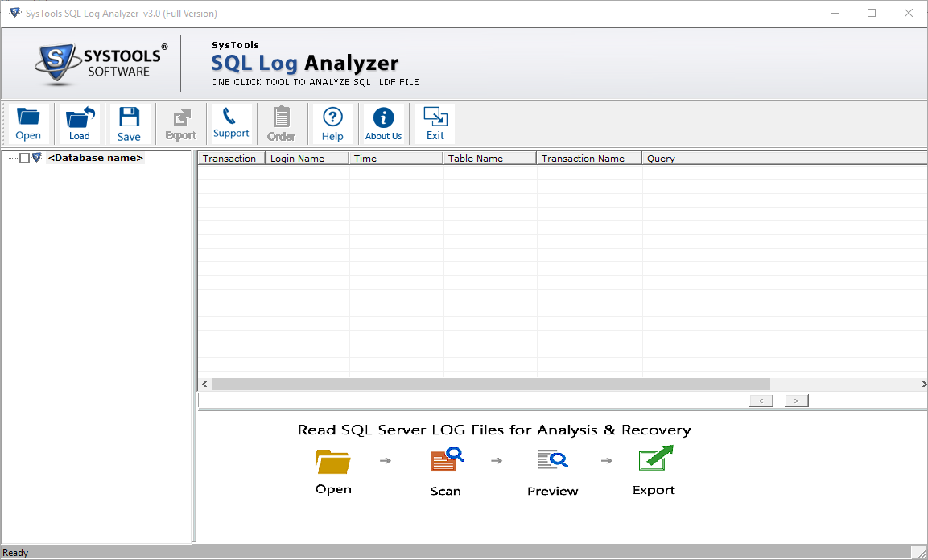Image resolution: width=928 pixels, height=560 pixels.
Task: Click the yellow Open folder workflow icon
Action: point(332,461)
